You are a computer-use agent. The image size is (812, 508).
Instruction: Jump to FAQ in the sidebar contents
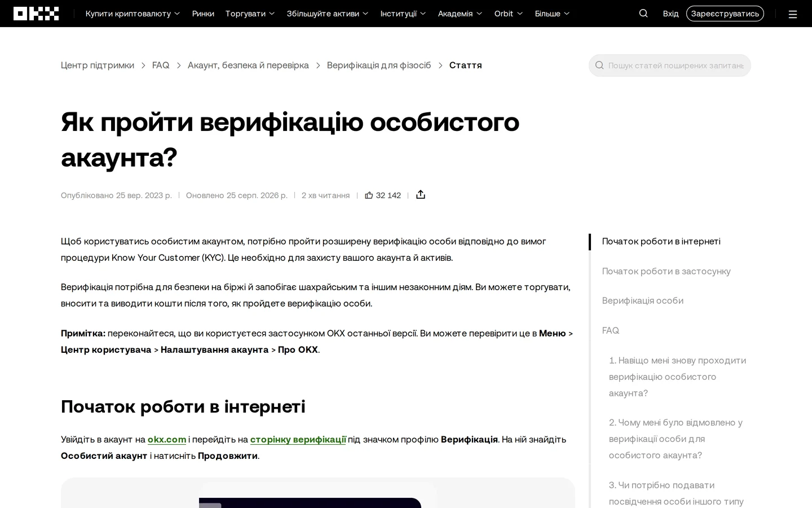click(611, 331)
